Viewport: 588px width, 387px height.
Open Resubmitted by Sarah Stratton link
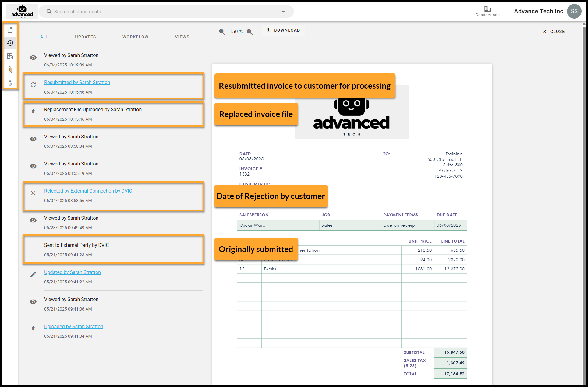point(77,82)
